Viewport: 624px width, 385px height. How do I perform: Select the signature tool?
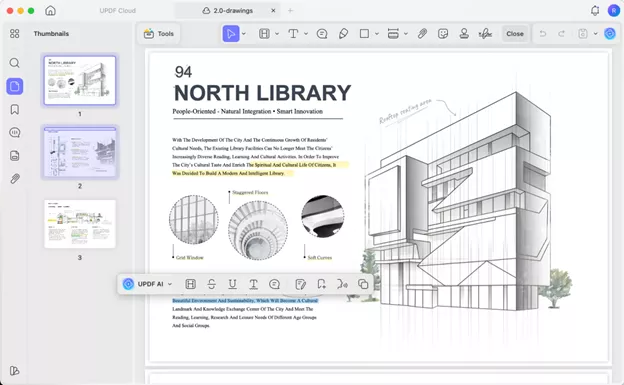[485, 34]
